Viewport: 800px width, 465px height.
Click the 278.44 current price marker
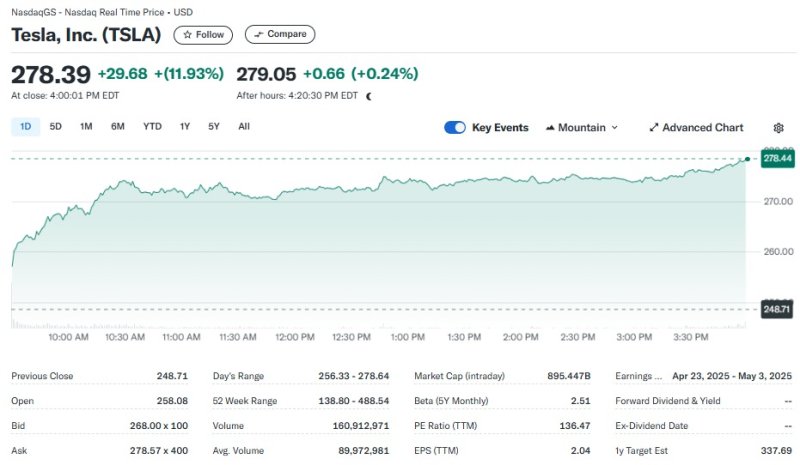pyautogui.click(x=777, y=158)
